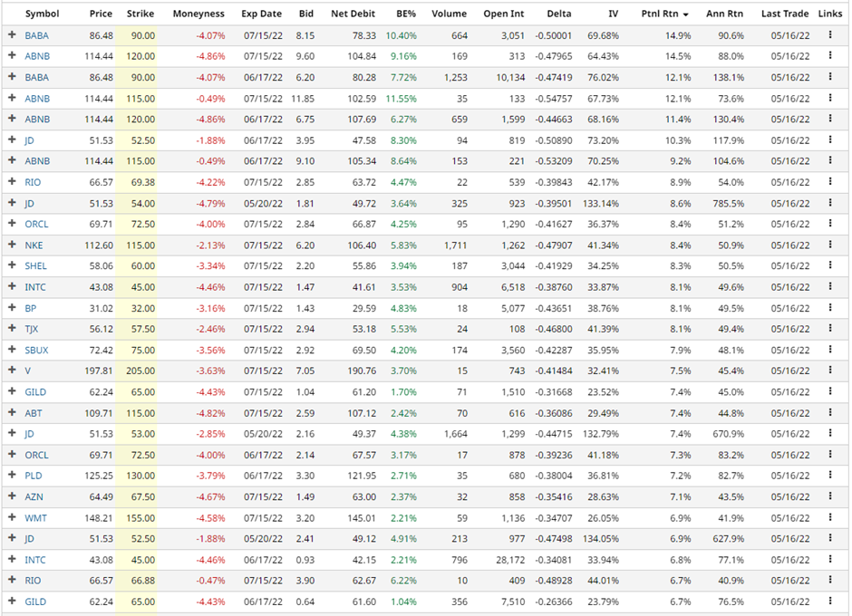This screenshot has height=616, width=852.
Task: Open Links menu for BABA expiring 06/17/22
Action: pos(829,77)
